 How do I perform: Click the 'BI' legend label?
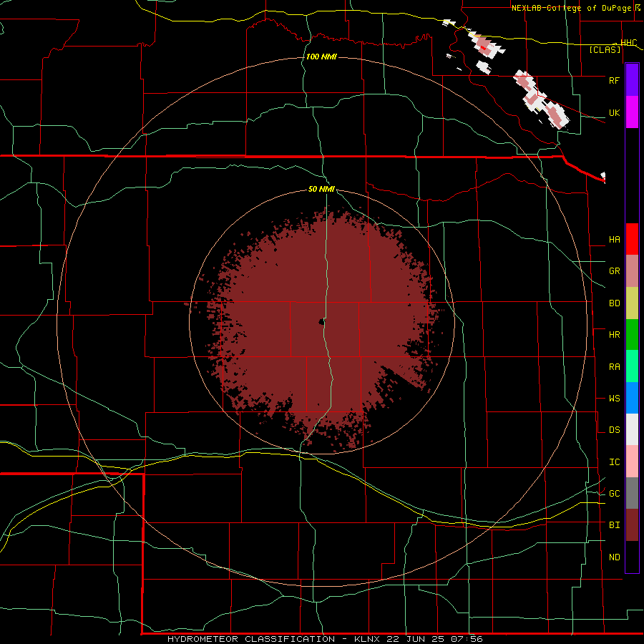[x=614, y=525]
